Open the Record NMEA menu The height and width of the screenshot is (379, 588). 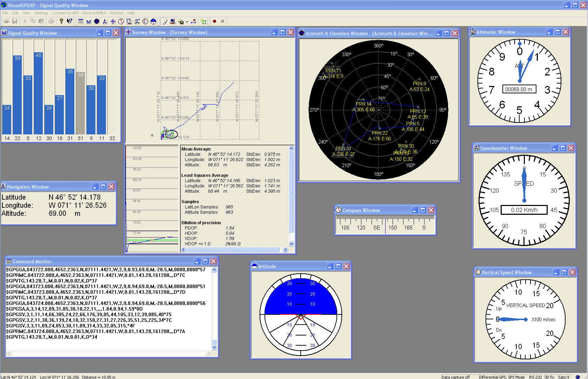94,13
